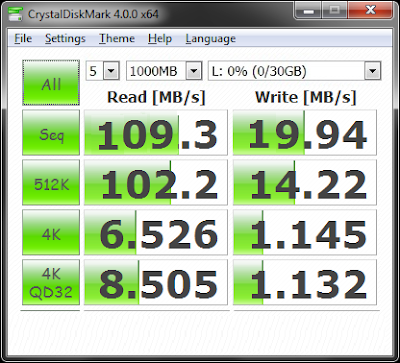400x363 pixels.
Task: Click the Seq read result 109.3
Action: click(x=156, y=133)
